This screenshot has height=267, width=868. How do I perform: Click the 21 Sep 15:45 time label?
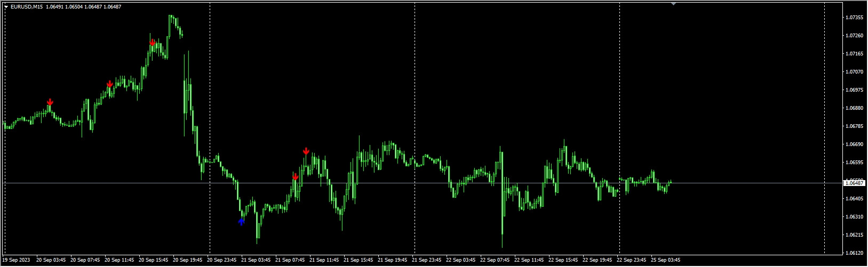pos(359,260)
